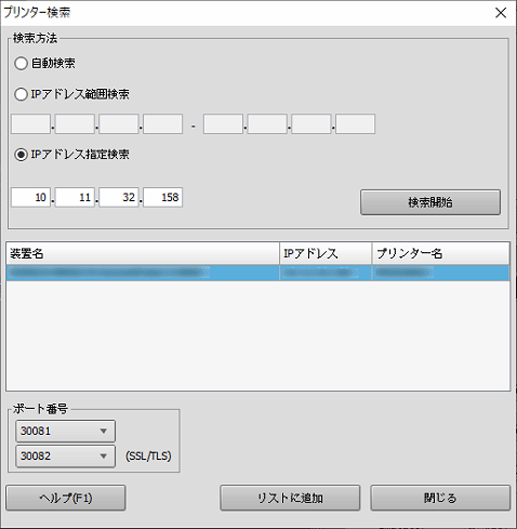Click the ヘルプ(F1) button
Screen dimensions: 517x529
pos(65,498)
